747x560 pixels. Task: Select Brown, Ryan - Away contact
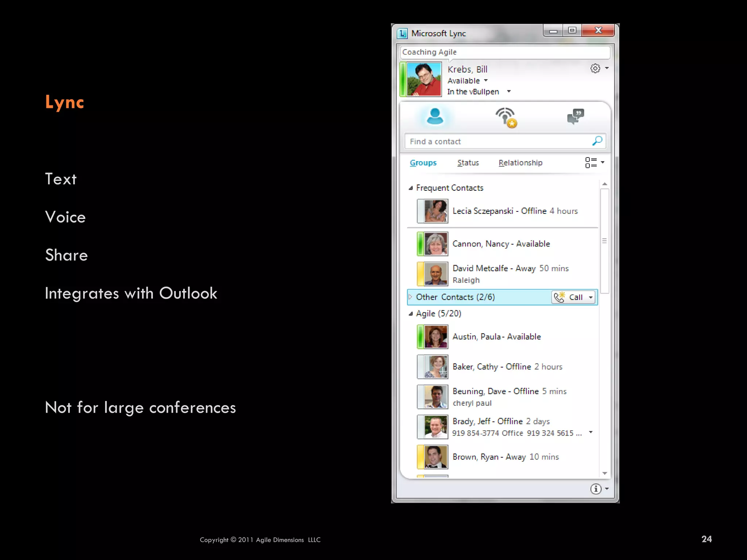(503, 457)
